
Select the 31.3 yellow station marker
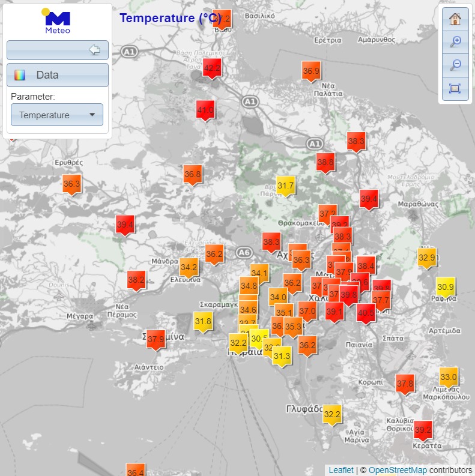coord(282,357)
